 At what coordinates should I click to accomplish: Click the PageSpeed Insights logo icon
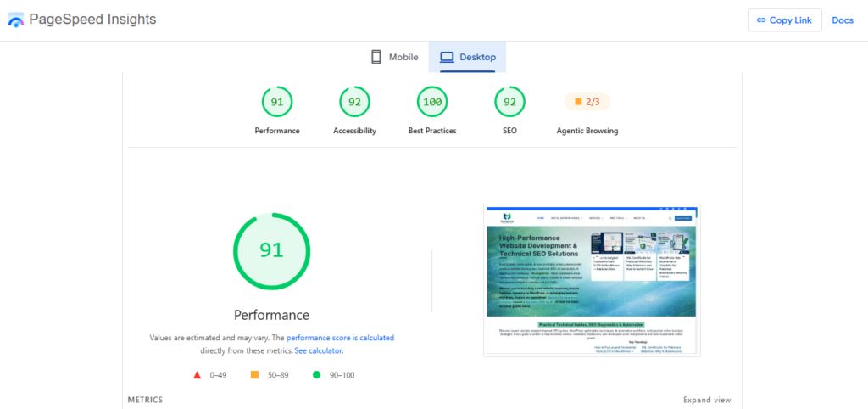point(16,20)
